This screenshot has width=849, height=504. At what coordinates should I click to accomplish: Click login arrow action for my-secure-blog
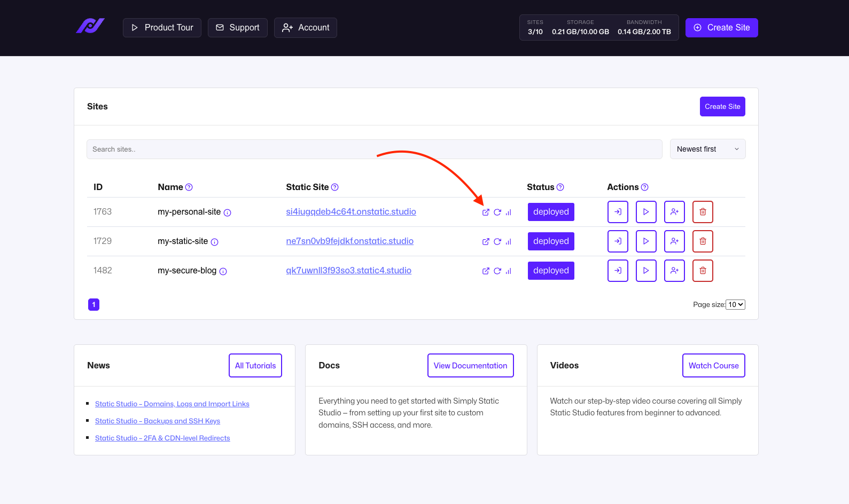click(618, 271)
